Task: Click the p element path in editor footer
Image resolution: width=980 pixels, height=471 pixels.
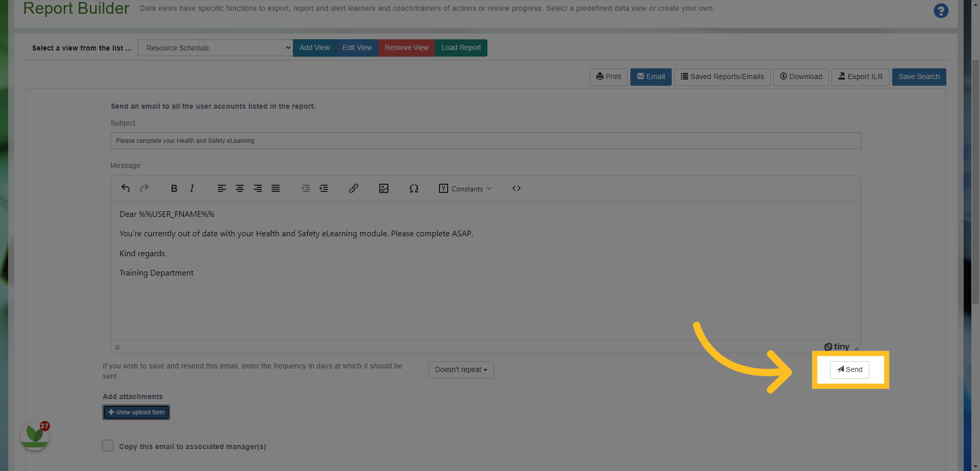Action: click(x=117, y=347)
